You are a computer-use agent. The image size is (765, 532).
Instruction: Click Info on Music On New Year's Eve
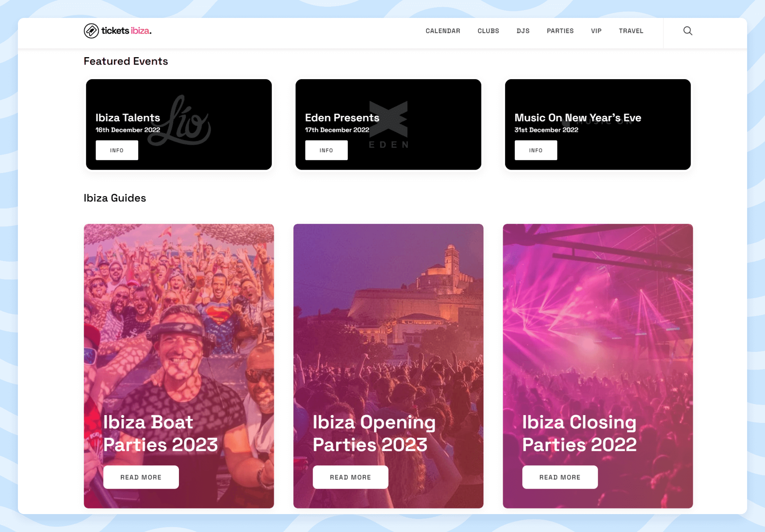536,150
